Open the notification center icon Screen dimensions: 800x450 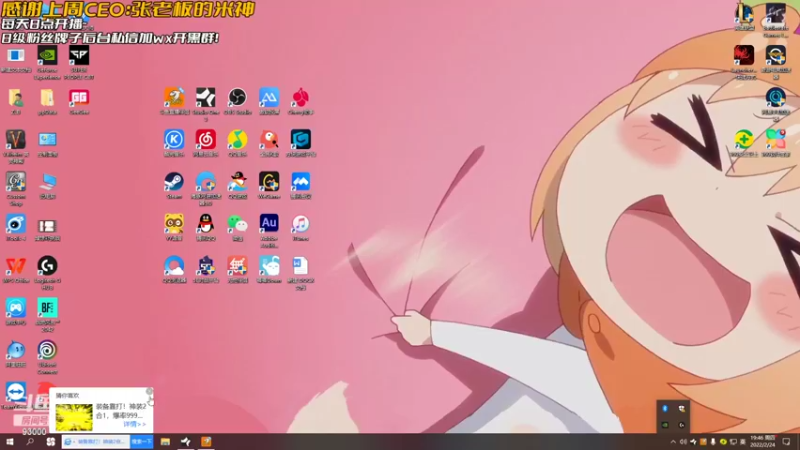point(786,442)
